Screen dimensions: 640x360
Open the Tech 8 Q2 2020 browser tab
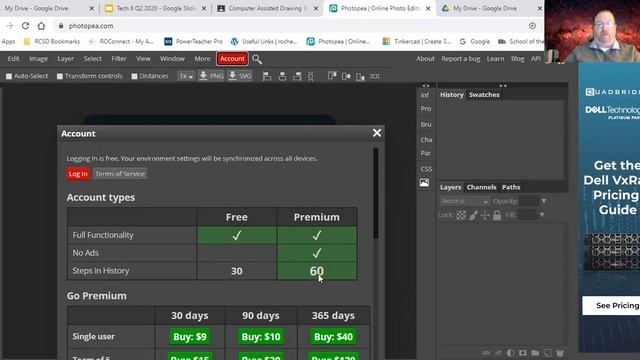(155, 8)
